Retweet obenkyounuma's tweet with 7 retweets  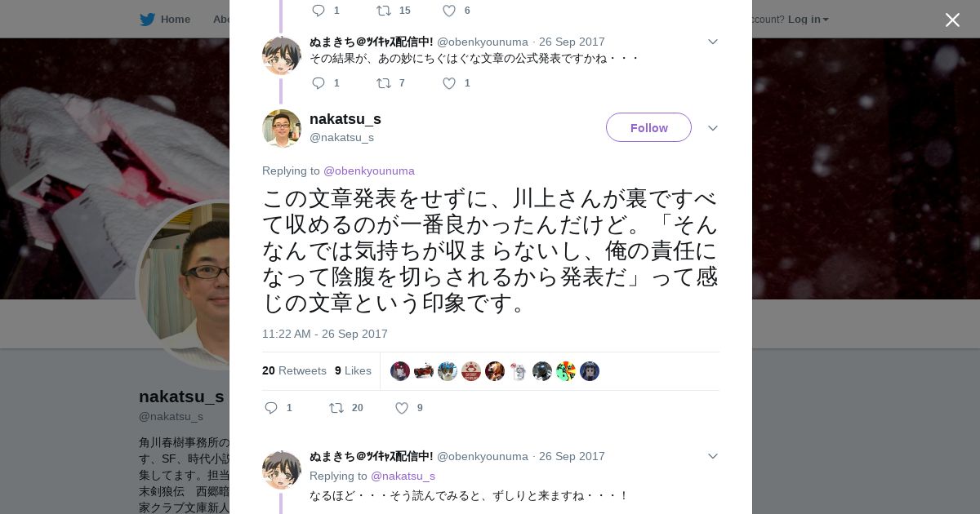(x=384, y=83)
